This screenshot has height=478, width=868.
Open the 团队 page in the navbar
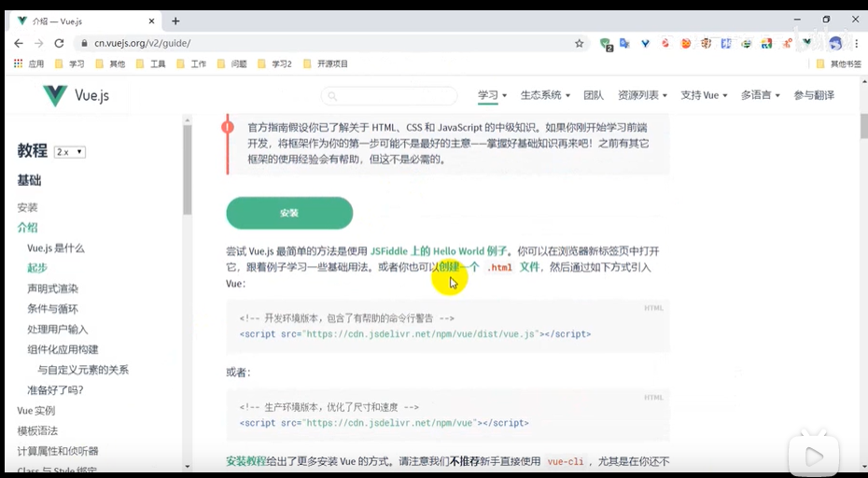click(594, 95)
